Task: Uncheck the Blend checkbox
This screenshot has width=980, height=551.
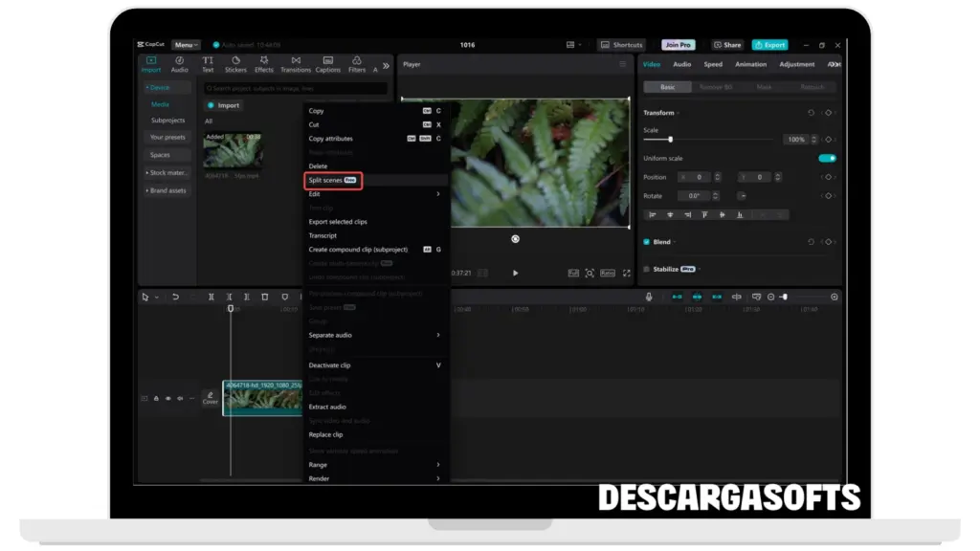Action: point(647,242)
